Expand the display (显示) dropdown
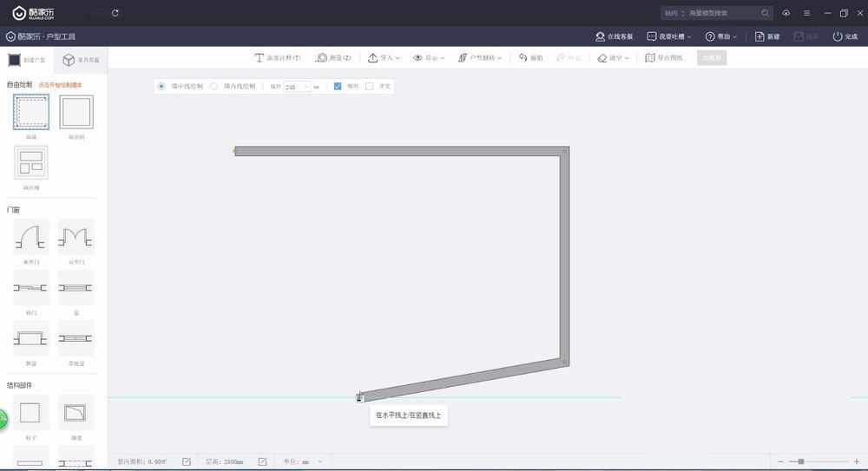Image resolution: width=868 pixels, height=471 pixels. 429,58
